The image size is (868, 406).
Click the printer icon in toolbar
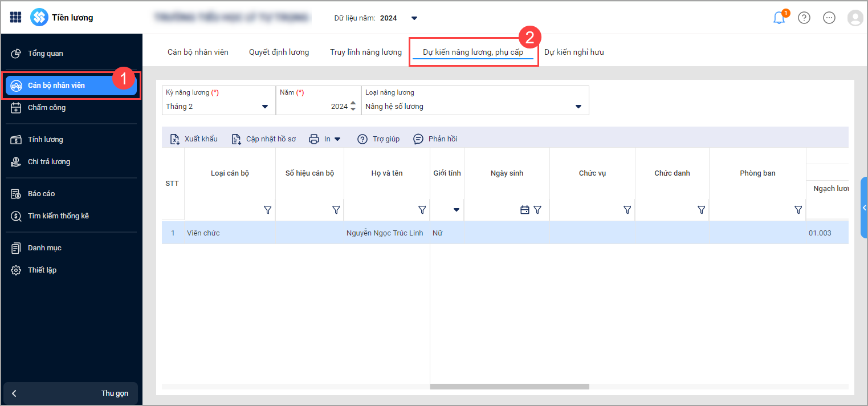314,139
